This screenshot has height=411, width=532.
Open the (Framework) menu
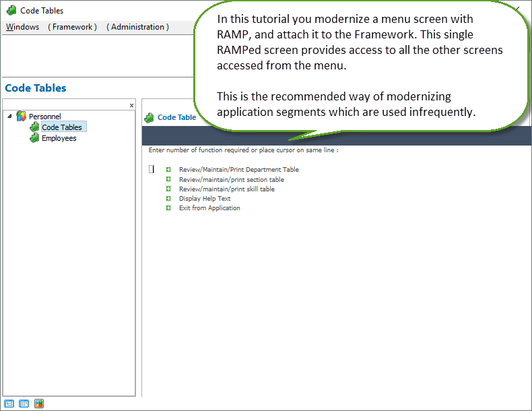click(x=72, y=27)
